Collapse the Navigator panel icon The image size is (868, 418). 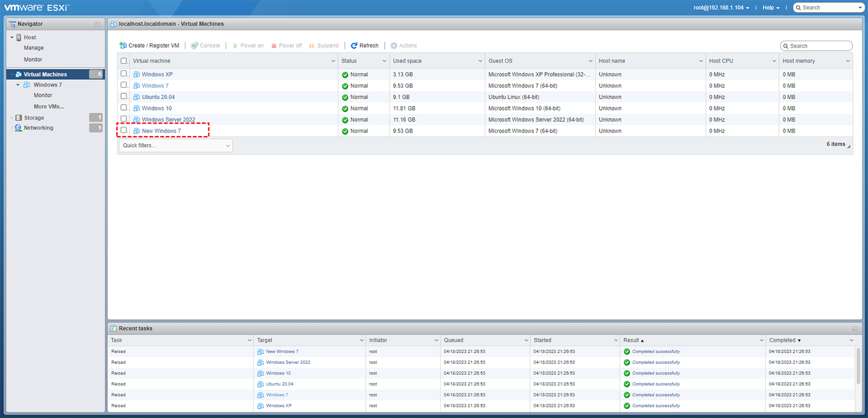(98, 24)
